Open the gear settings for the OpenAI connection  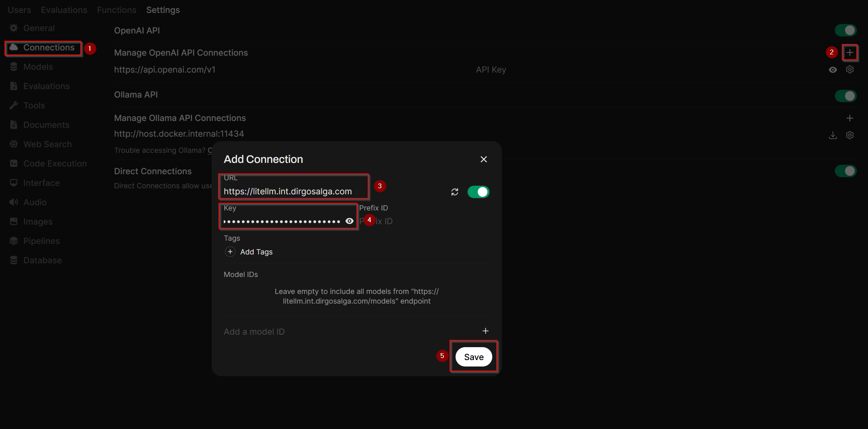click(850, 69)
